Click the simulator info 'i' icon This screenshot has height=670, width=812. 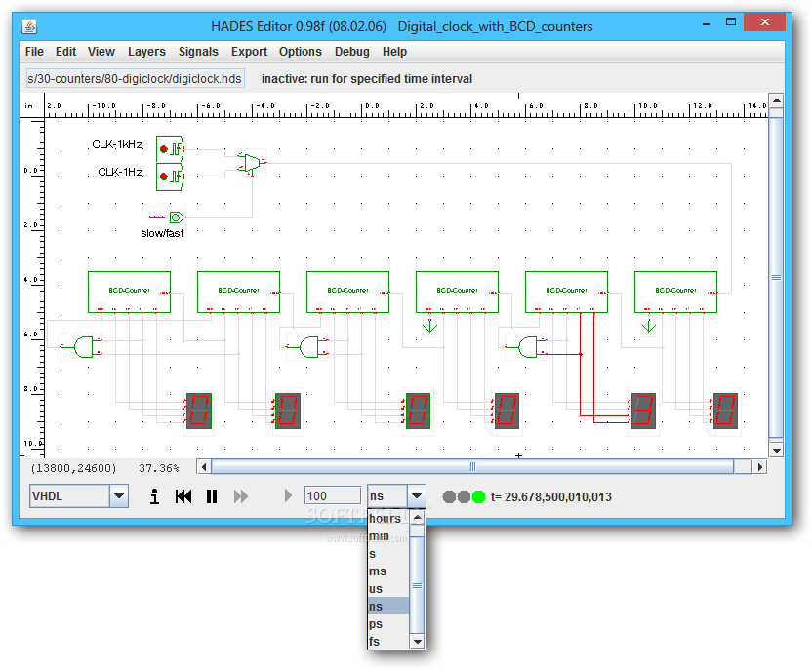tap(154, 496)
